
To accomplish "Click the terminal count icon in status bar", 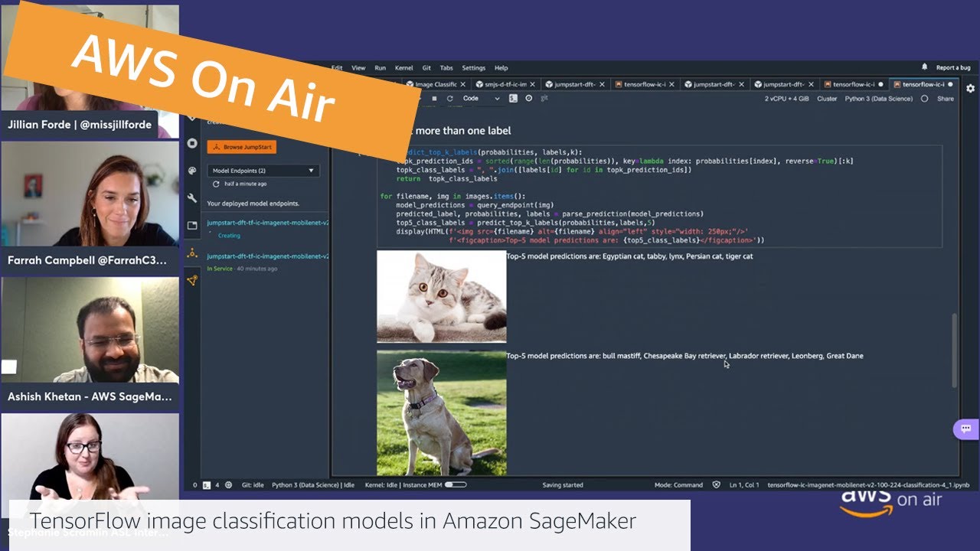I will pos(205,484).
